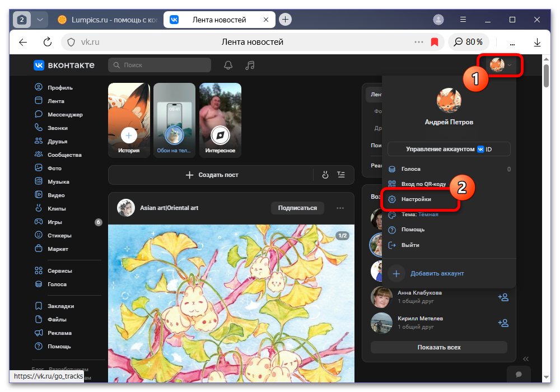Open Настройки in the profile menu
Viewport: 560px width, 392px height.
pyautogui.click(x=416, y=199)
